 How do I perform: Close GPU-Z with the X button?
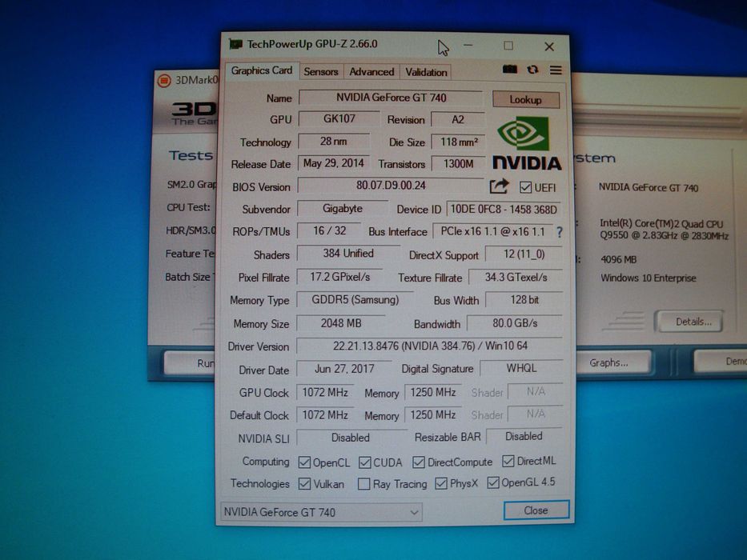point(549,46)
